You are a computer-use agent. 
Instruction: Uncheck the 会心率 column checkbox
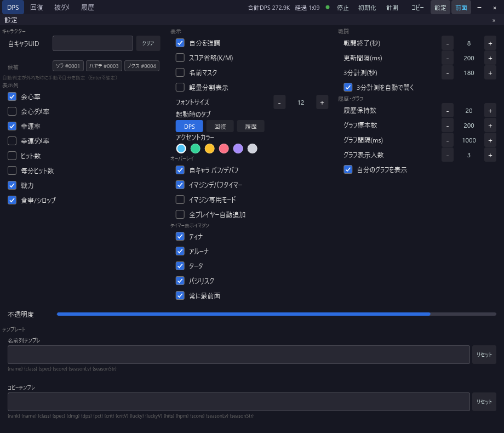(12, 96)
